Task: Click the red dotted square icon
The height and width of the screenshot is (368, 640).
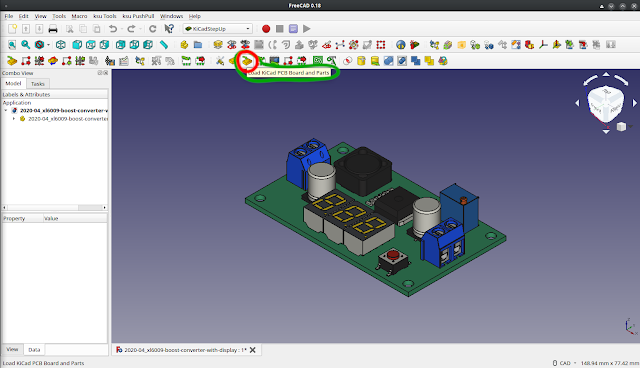Action: coord(381,45)
